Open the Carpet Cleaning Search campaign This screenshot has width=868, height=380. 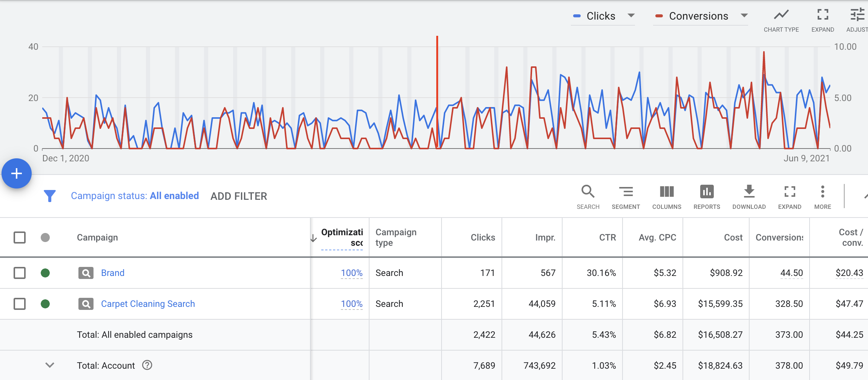click(148, 304)
